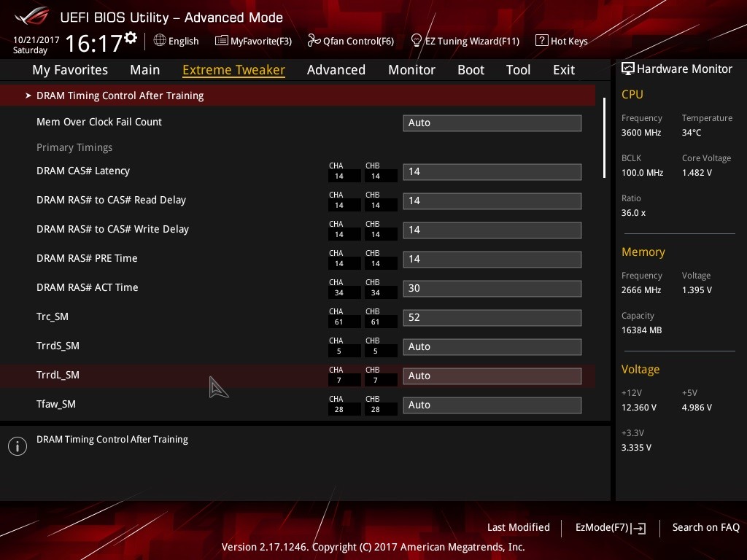
Task: Select DRAM RAS# PRE Time field
Action: coord(492,259)
